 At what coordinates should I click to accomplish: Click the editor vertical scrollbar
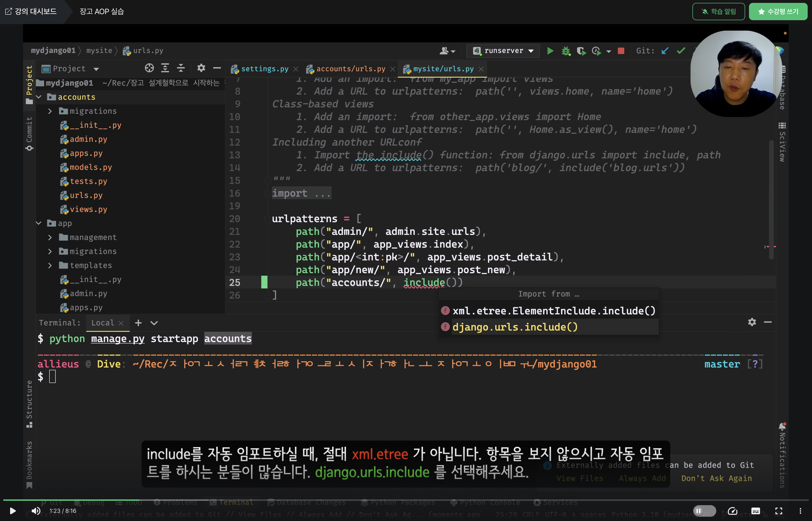(771, 200)
